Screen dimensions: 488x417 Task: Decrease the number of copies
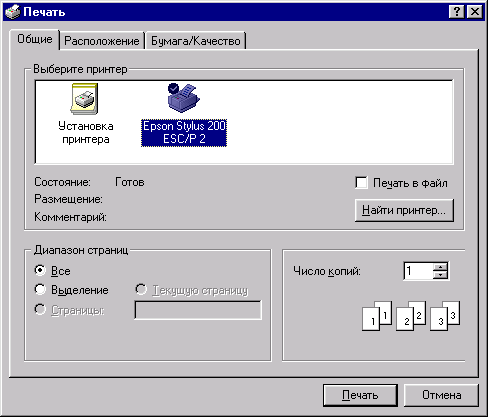click(441, 275)
